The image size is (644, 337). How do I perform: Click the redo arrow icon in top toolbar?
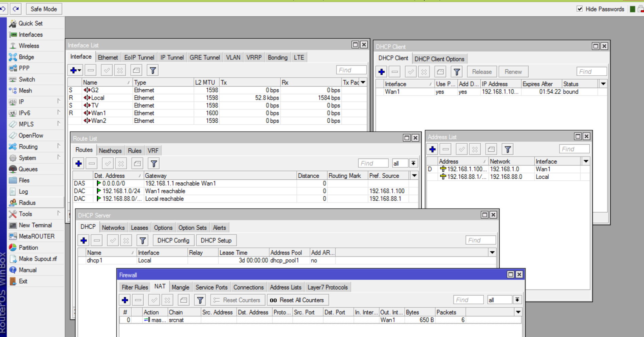(x=16, y=9)
